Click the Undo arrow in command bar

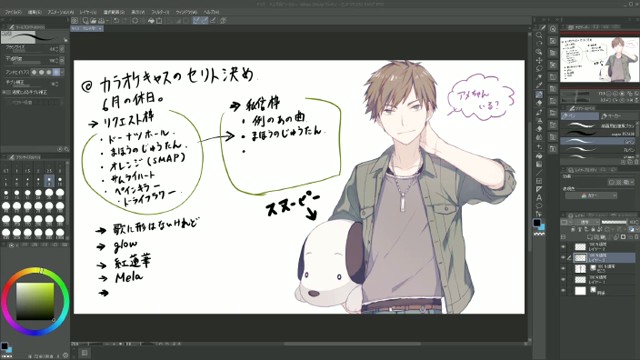[116, 20]
